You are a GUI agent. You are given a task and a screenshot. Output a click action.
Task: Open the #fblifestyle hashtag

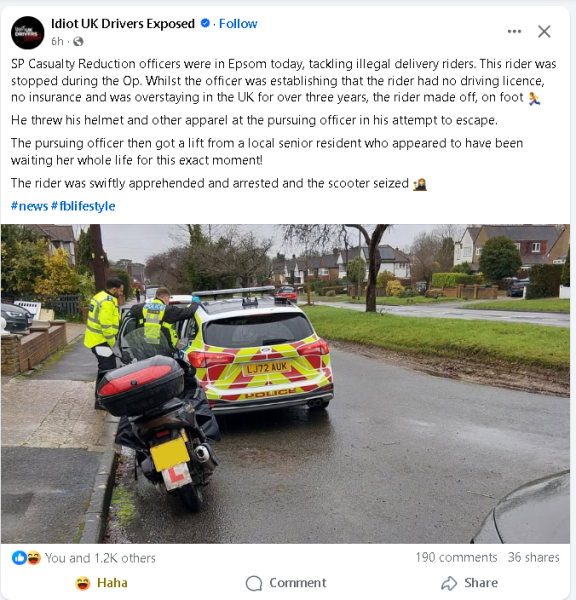(x=83, y=206)
